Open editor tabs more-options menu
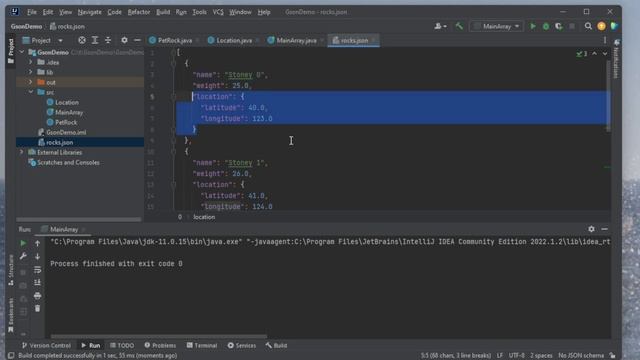The height and width of the screenshot is (360, 640). point(605,40)
